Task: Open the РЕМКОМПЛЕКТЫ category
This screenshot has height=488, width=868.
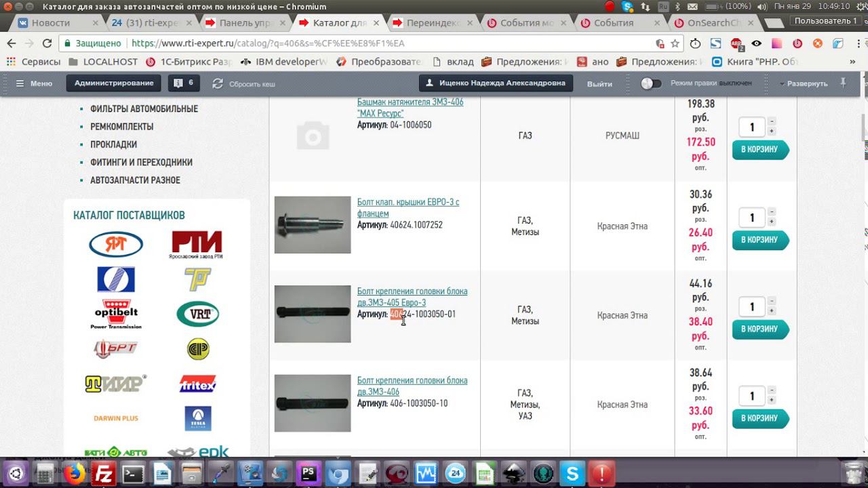Action: (121, 127)
